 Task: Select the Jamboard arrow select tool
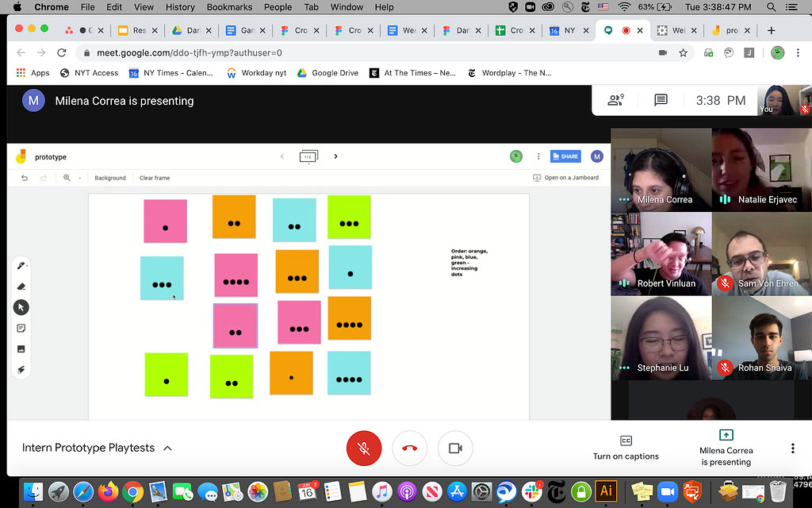pos(21,307)
